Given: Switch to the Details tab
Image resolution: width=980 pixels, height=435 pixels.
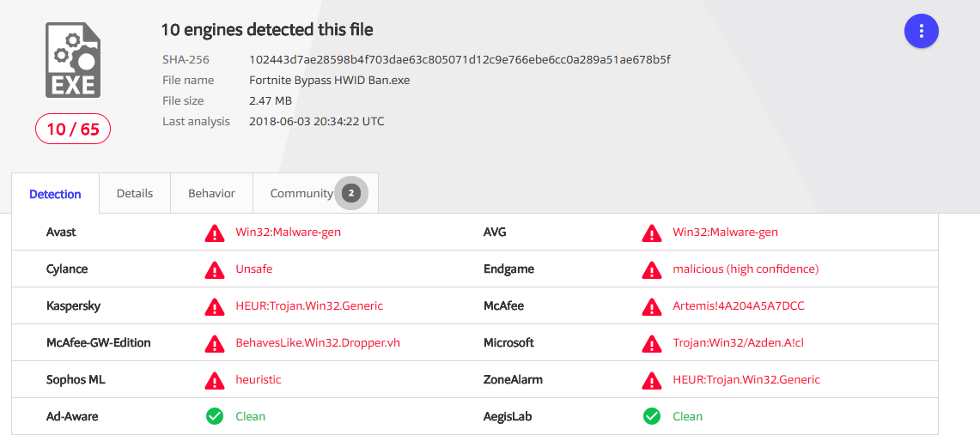Looking at the screenshot, I should [134, 193].
